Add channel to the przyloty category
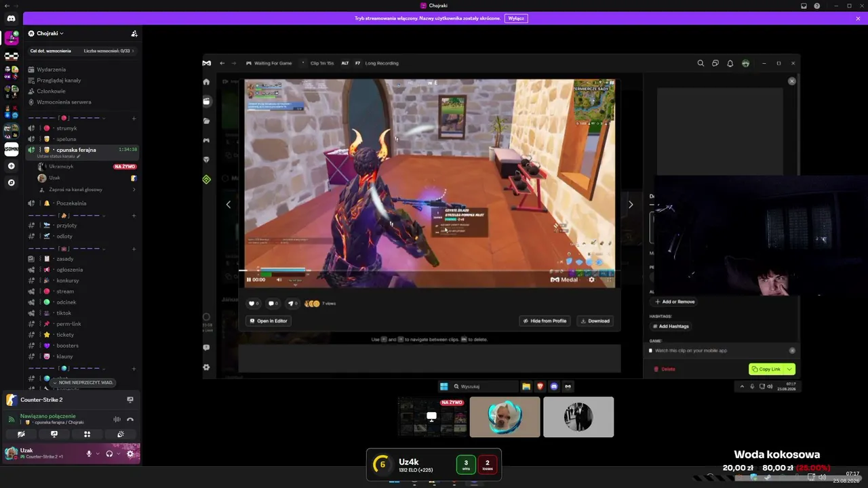This screenshot has width=868, height=488. (134, 216)
